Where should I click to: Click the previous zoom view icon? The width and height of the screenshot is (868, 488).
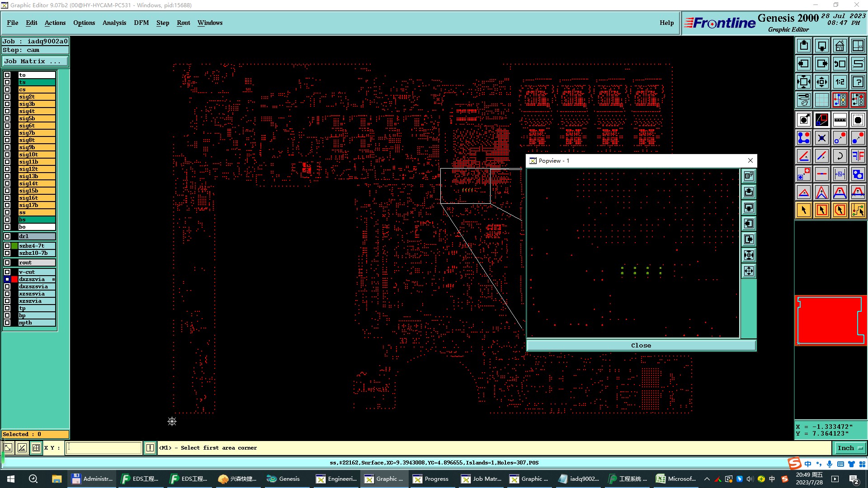[x=840, y=64]
